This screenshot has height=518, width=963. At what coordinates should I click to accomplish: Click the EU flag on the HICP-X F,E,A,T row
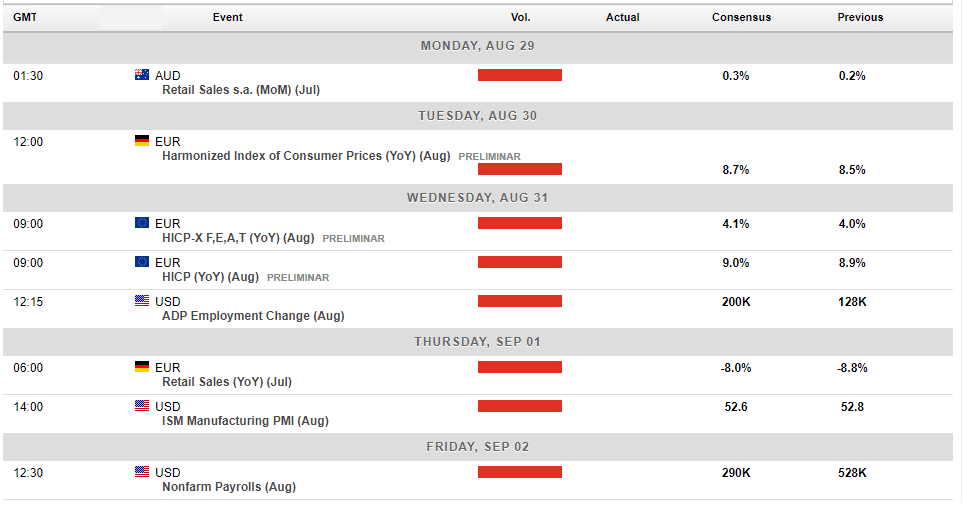pyautogui.click(x=142, y=222)
